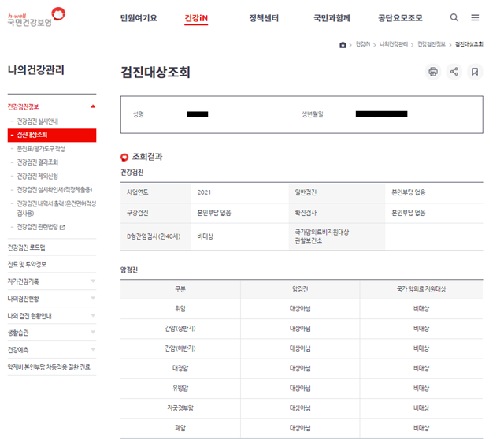Open 건강검진 로드맵 sidebar item
This screenshot has height=439, width=504.
(26, 247)
